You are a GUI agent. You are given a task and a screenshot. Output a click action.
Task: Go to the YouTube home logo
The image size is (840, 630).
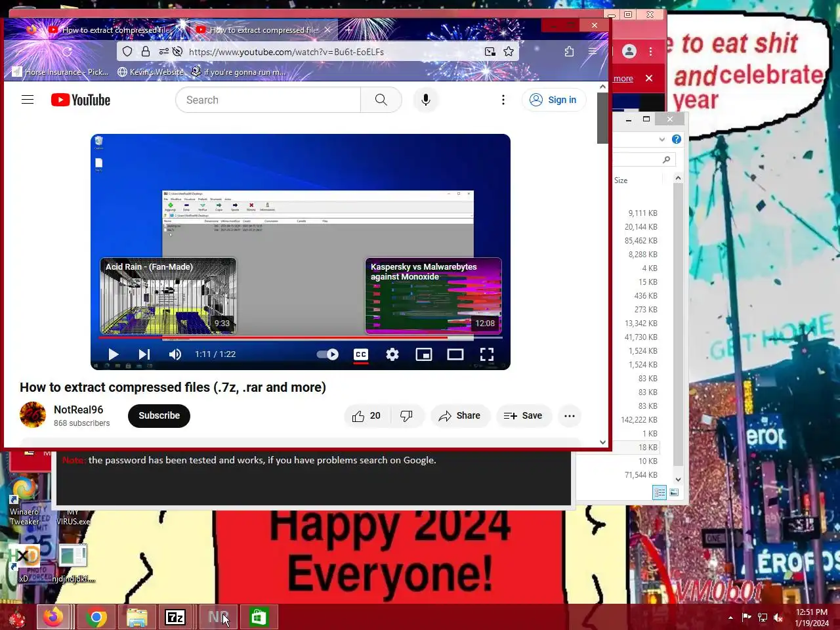81,100
